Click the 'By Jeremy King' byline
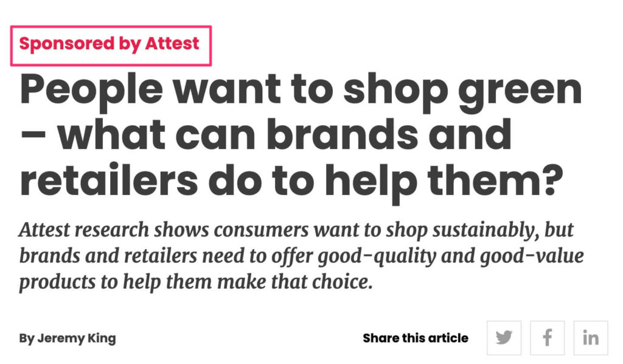Viewport: 623px width, 364px height. coord(67,338)
